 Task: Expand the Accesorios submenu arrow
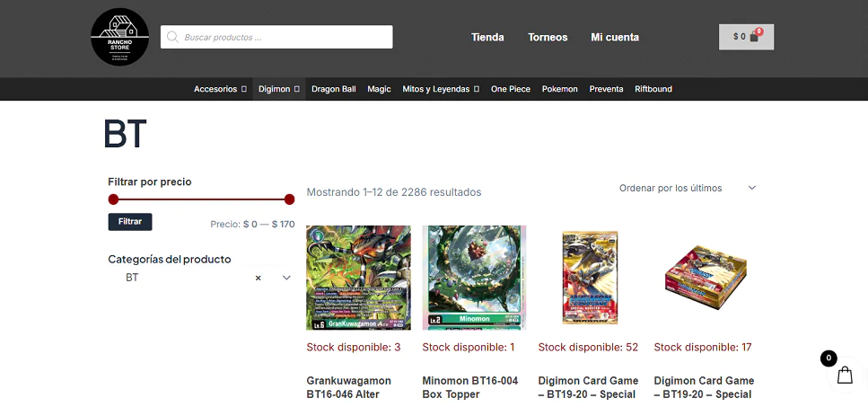[243, 89]
